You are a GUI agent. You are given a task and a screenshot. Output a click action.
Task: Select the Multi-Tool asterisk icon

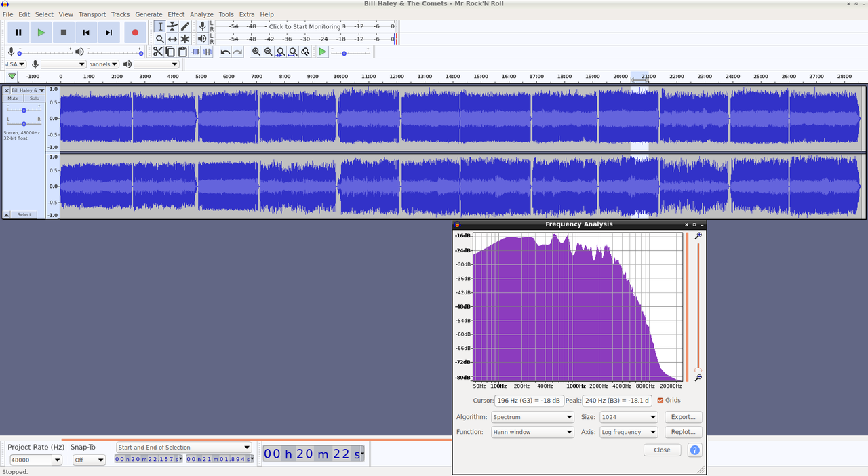pos(185,39)
